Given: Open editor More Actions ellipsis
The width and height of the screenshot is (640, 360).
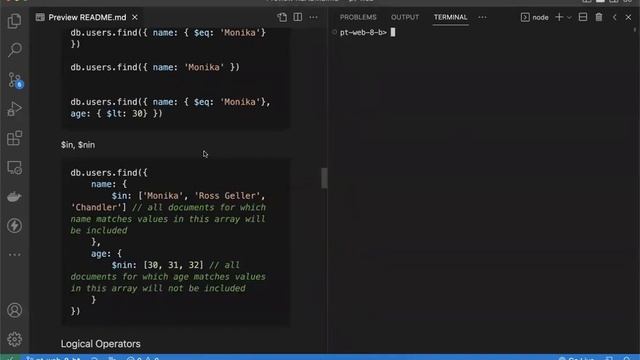Looking at the screenshot, I should 313,17.
